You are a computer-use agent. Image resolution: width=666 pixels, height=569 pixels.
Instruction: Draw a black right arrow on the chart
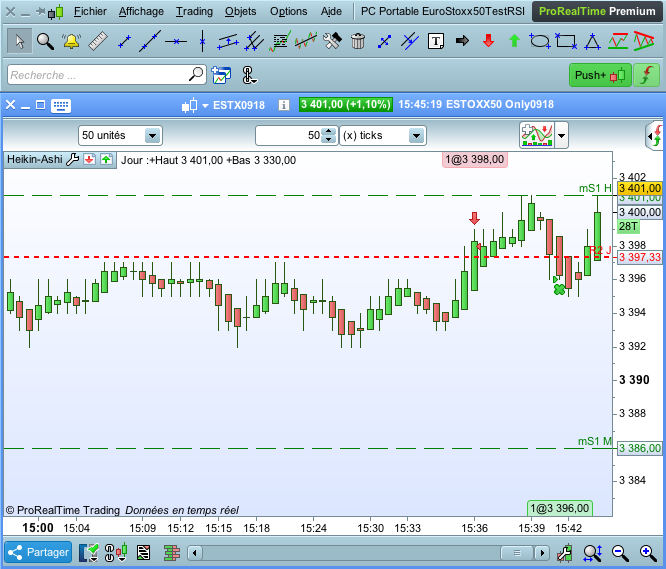pos(462,41)
